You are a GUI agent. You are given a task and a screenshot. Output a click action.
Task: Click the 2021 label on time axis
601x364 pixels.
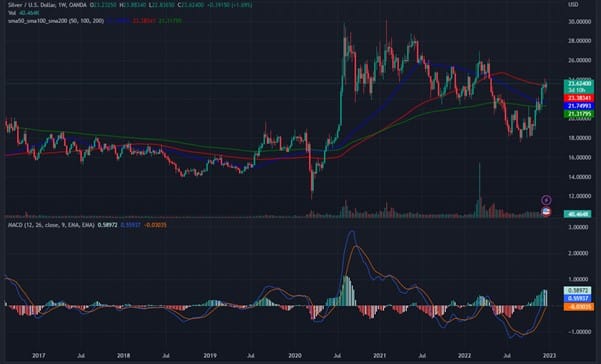[x=379, y=356]
